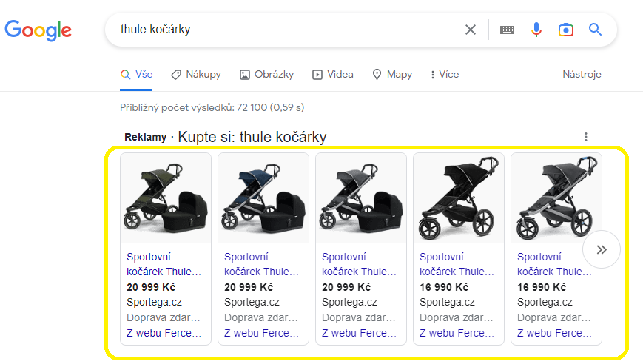643x364 pixels.
Task: Open the three-dot menu beside Reklamy heading
Action: [x=586, y=137]
